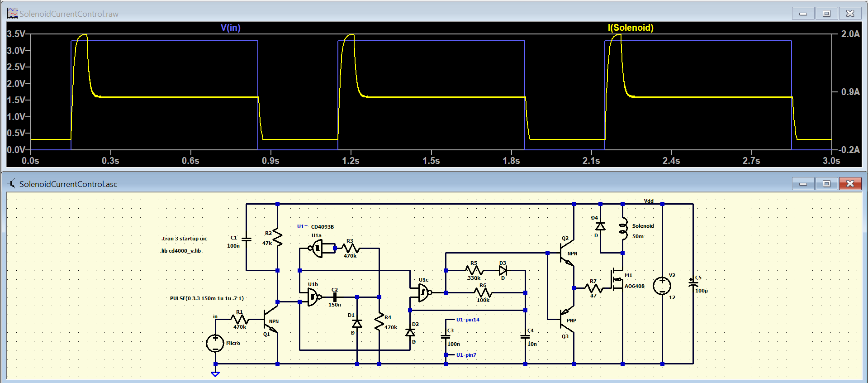Click the U1= CD4093B label

point(316,226)
